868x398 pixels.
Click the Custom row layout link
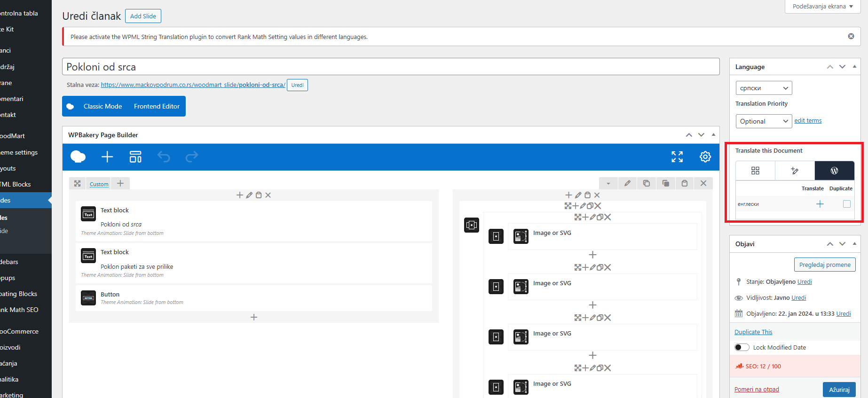99,184
